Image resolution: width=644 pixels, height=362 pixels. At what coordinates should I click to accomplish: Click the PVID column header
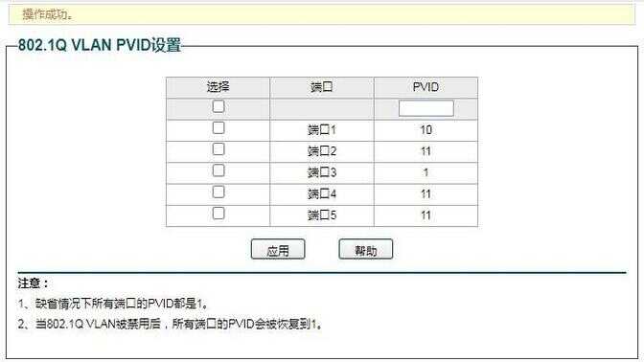pyautogui.click(x=425, y=87)
